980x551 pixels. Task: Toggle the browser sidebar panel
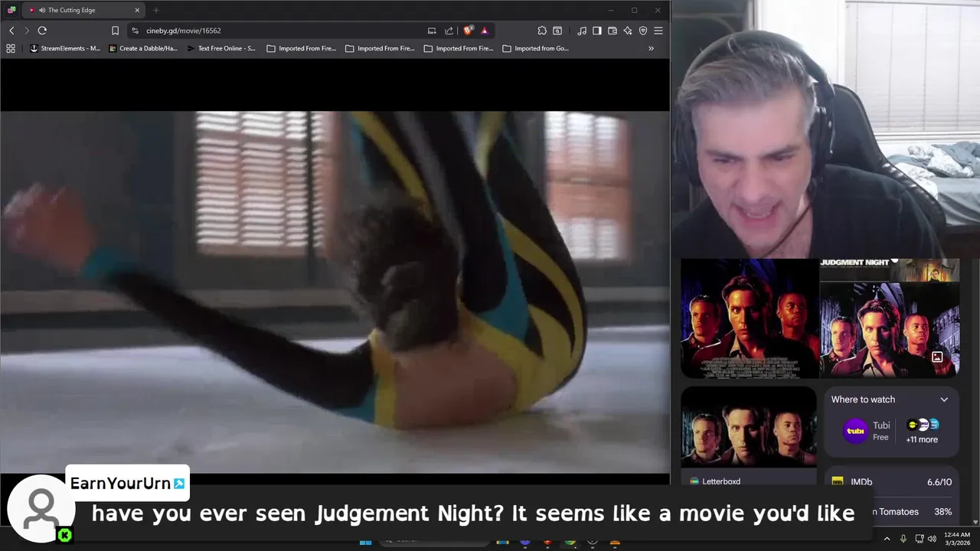[x=597, y=31]
